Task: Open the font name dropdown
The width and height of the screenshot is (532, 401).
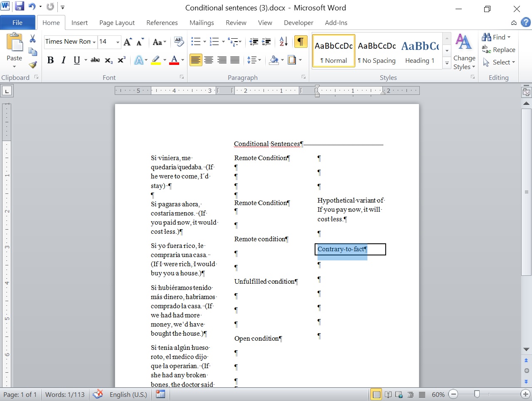Action: pos(94,42)
